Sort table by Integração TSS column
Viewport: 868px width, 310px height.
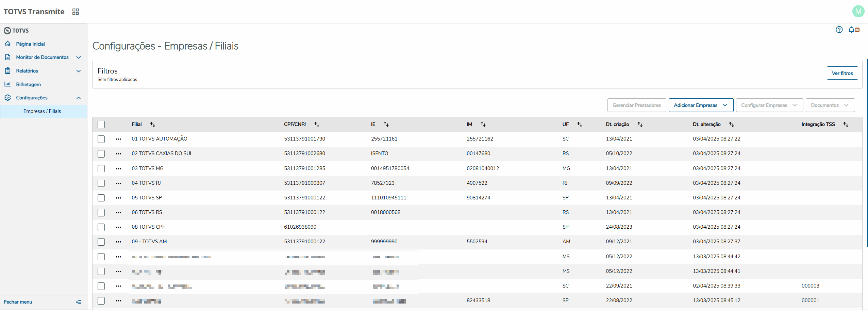point(846,125)
